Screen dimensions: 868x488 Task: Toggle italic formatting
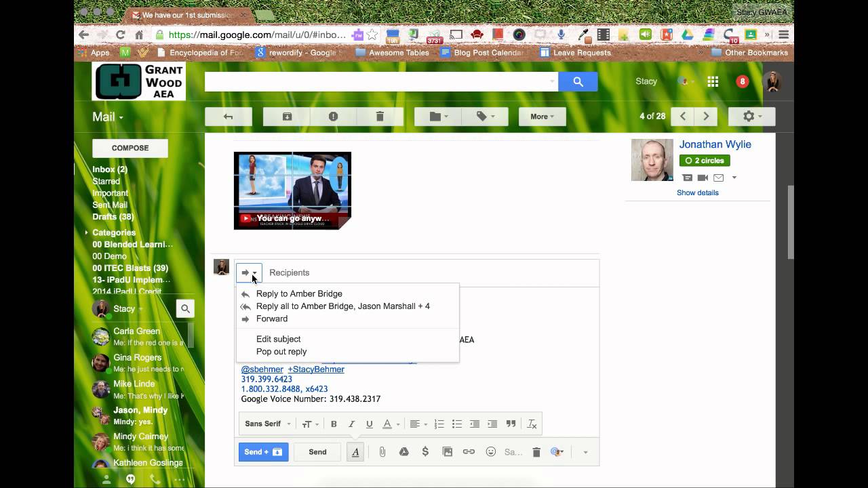(x=351, y=424)
